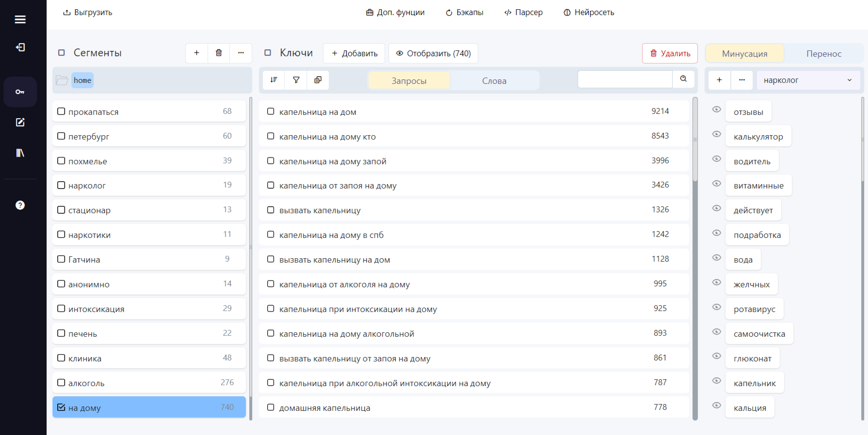Click the logout icon in the sidebar
Viewport: 868px width, 435px height.
tap(20, 47)
